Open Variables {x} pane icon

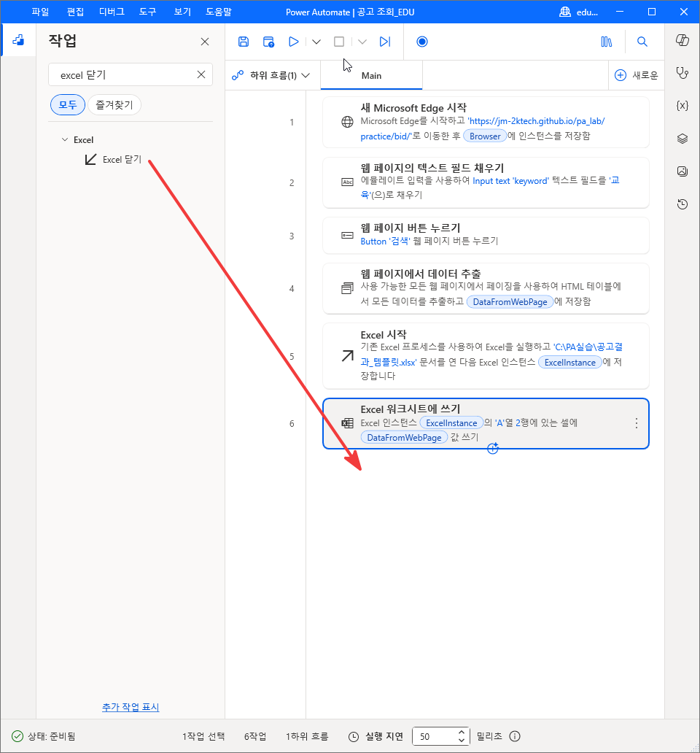(x=682, y=106)
